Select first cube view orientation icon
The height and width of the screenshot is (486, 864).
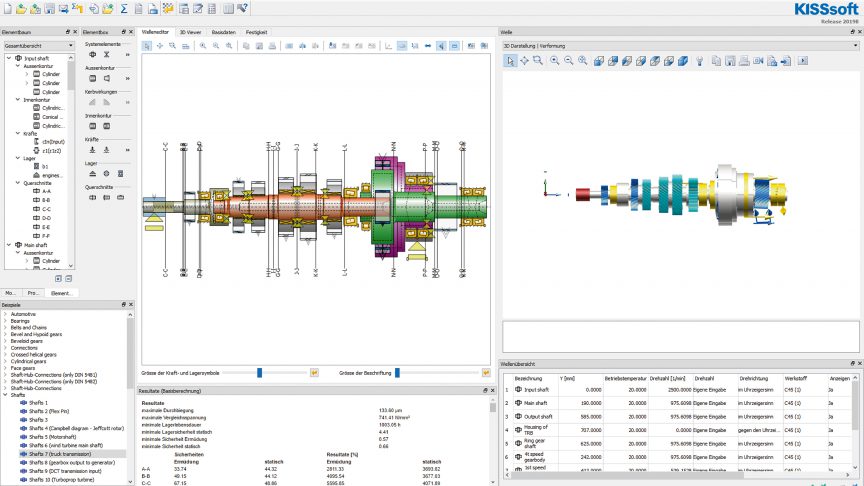[599, 61]
